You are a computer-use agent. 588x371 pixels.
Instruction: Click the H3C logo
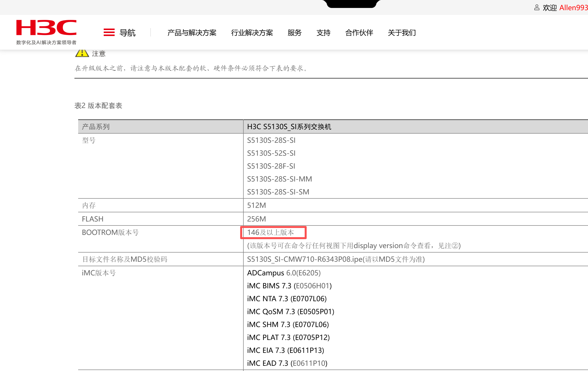(x=46, y=28)
